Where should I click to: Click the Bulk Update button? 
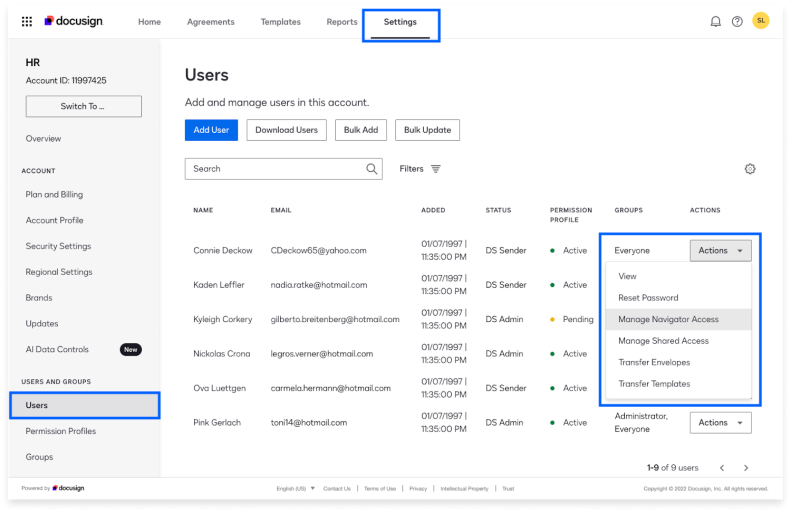click(427, 130)
